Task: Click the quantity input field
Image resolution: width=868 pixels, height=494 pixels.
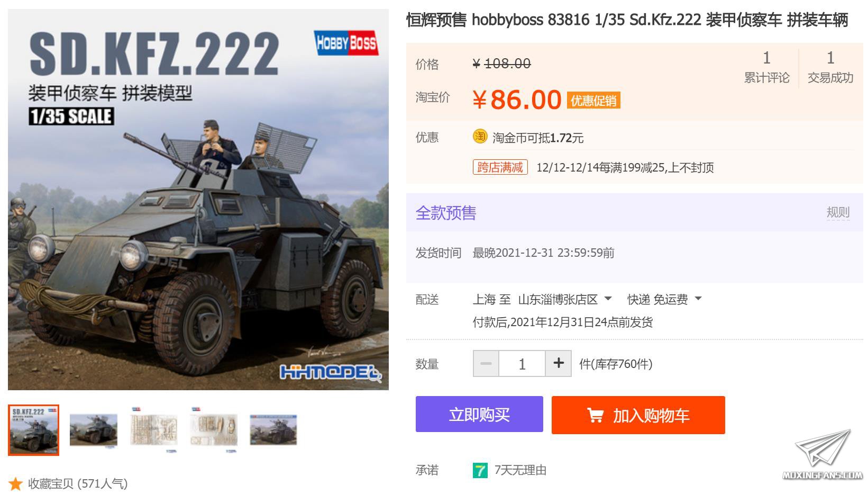Action: (x=522, y=363)
